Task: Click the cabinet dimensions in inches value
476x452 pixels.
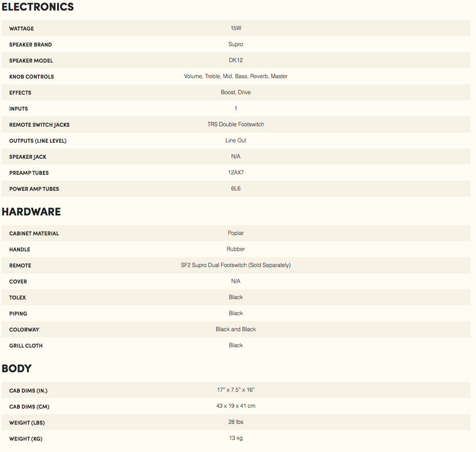Action: click(x=236, y=390)
